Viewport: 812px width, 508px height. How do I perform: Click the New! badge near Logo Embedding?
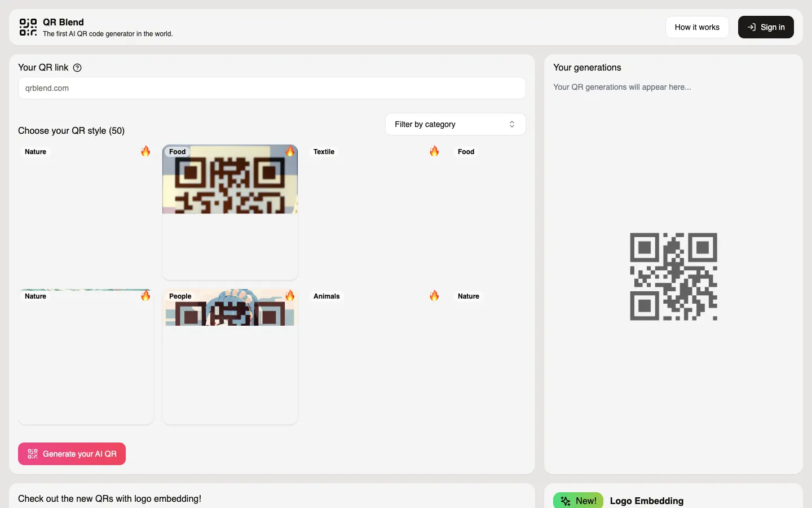point(578,501)
